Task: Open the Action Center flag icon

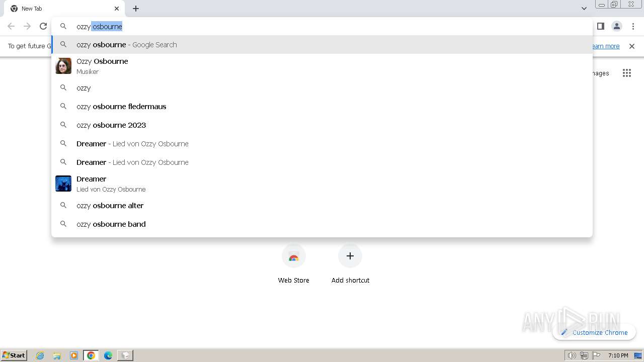Action: (596, 355)
